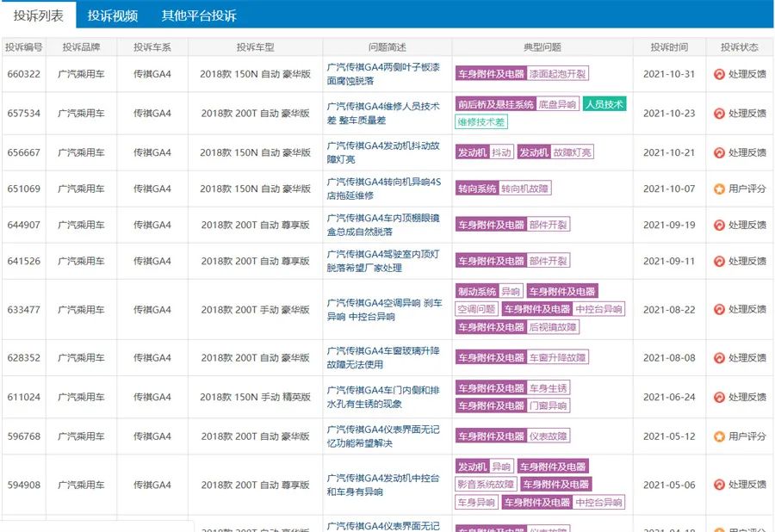Image resolution: width=775 pixels, height=532 pixels.
Task: Click the 维修技术差 tag
Action: [x=480, y=122]
